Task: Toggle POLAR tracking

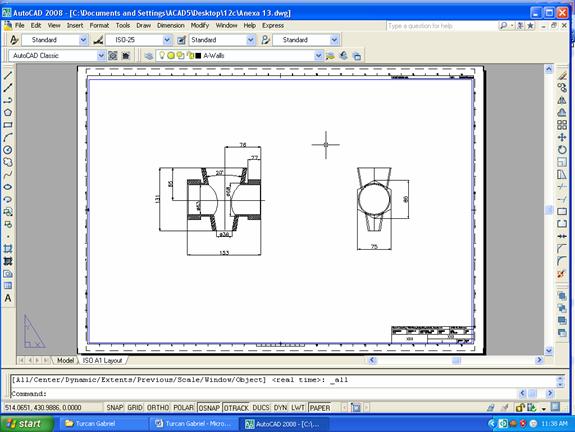Action: 183,408
